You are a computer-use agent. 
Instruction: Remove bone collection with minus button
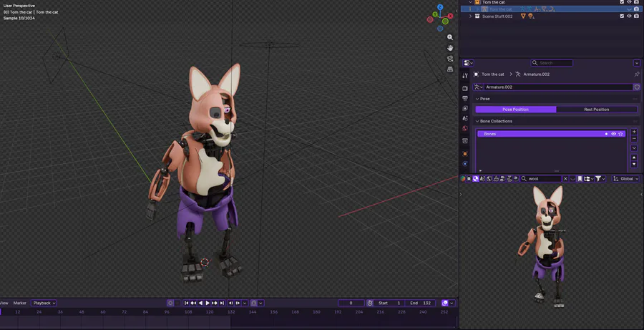click(x=634, y=139)
